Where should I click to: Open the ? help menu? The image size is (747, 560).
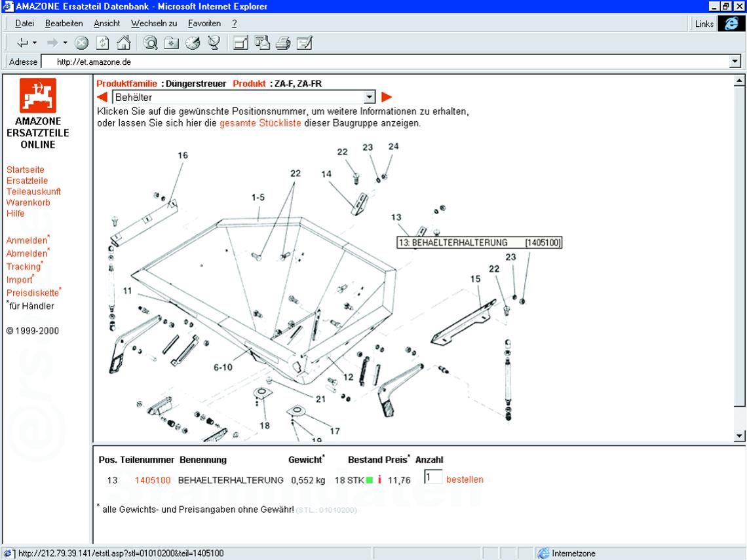click(x=235, y=24)
